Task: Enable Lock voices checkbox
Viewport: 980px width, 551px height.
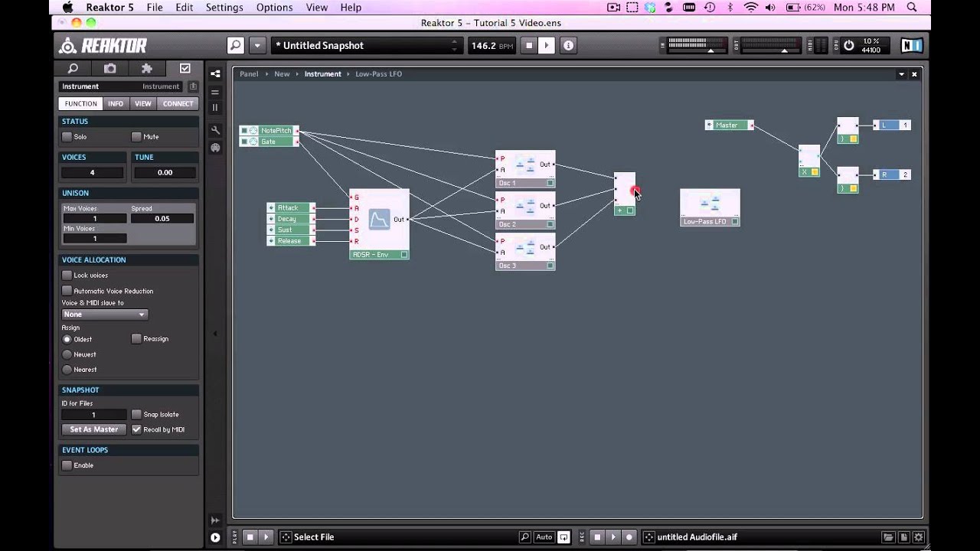Action: click(x=67, y=275)
